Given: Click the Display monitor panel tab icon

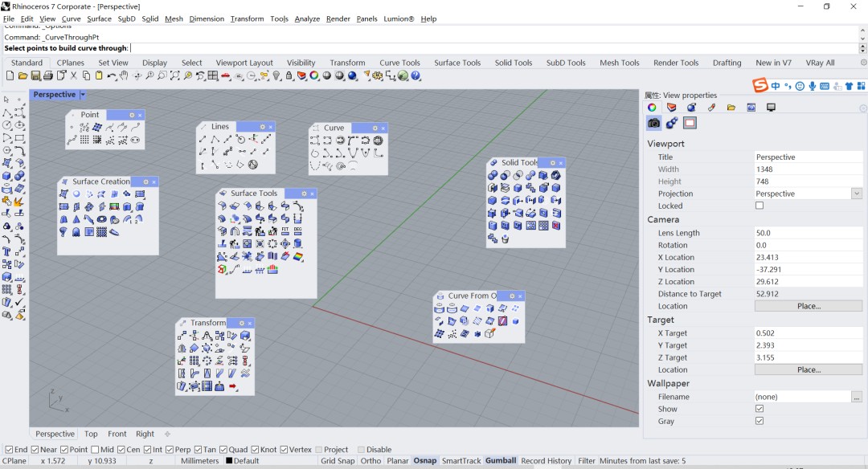Looking at the screenshot, I should [x=771, y=108].
